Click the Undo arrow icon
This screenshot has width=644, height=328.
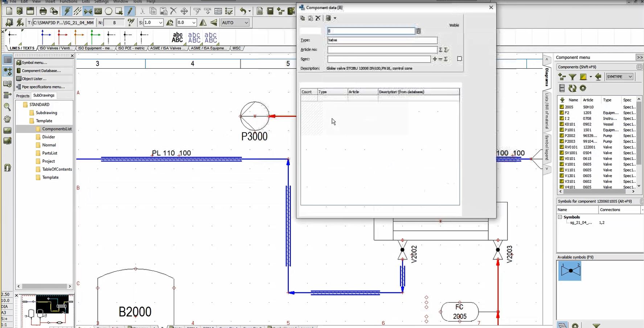(243, 11)
